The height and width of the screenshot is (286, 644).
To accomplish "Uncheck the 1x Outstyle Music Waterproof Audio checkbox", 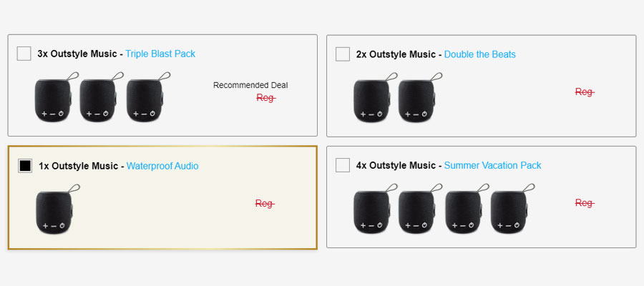I will tap(25, 166).
